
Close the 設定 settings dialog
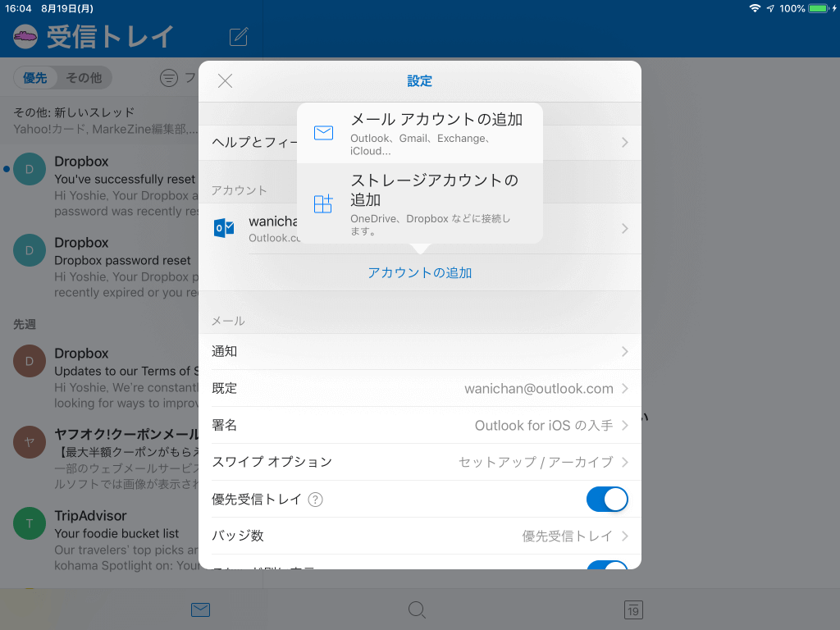(225, 81)
